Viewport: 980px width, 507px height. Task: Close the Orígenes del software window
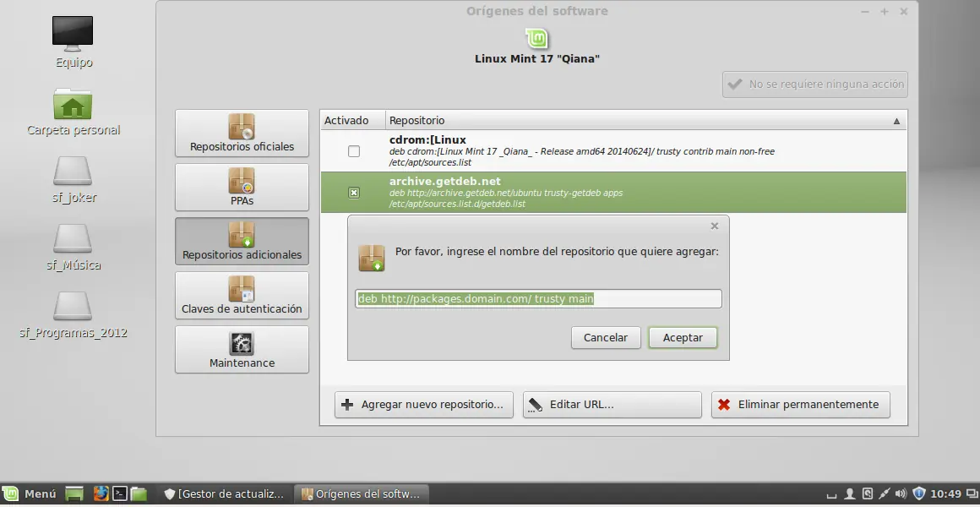[x=904, y=12]
